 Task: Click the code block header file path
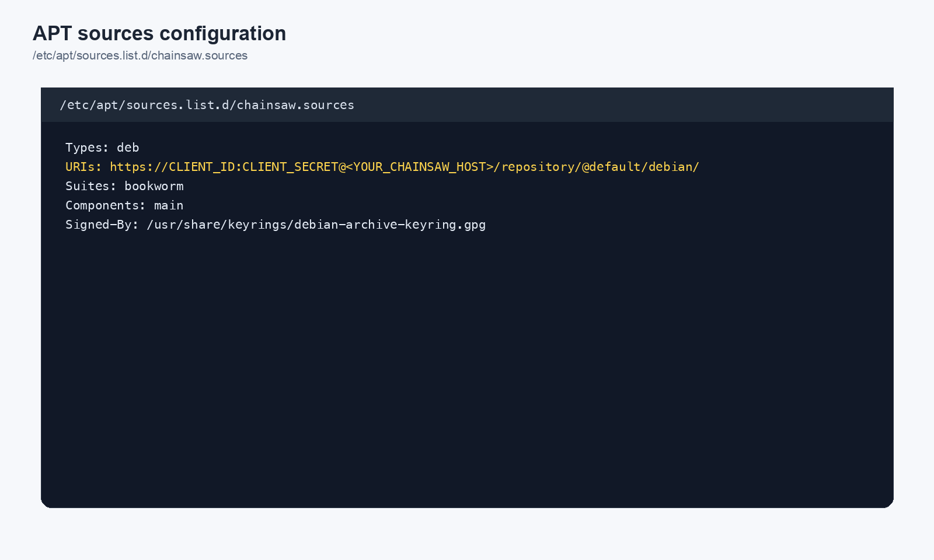(x=207, y=105)
